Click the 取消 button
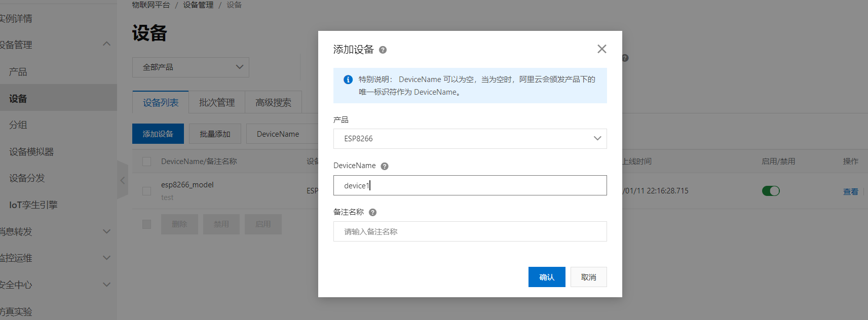Image resolution: width=868 pixels, height=320 pixels. tap(589, 277)
